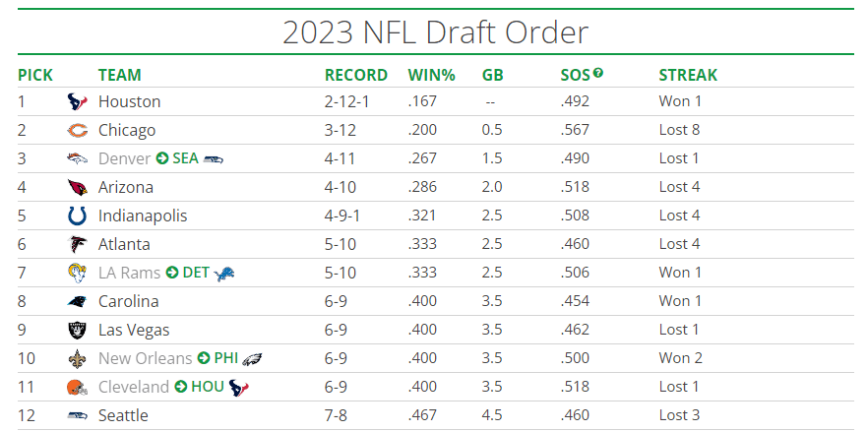Click the Indianapolis Colts horseshoe logo
The image size is (868, 432).
(x=77, y=216)
